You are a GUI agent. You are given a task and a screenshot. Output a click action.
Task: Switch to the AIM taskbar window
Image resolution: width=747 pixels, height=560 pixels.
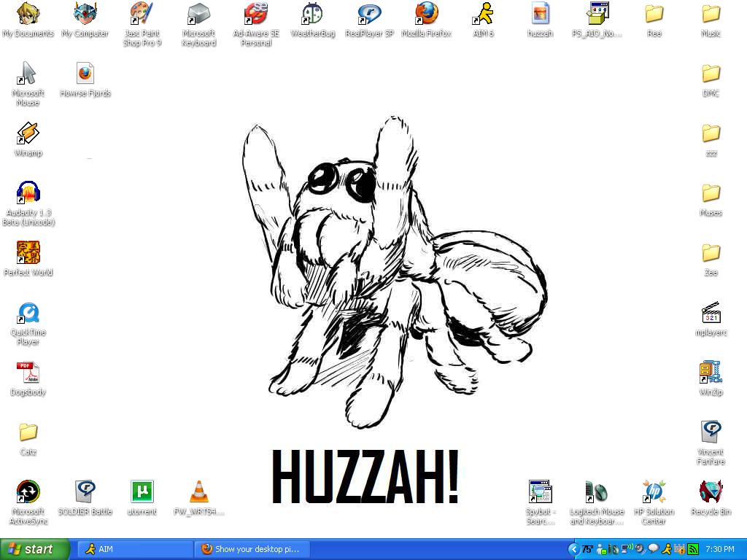[x=135, y=549]
